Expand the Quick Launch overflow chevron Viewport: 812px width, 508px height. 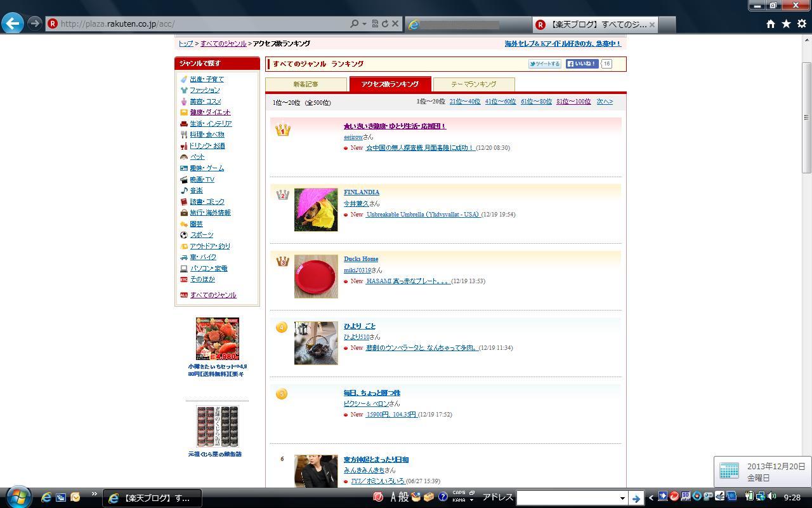(94, 494)
